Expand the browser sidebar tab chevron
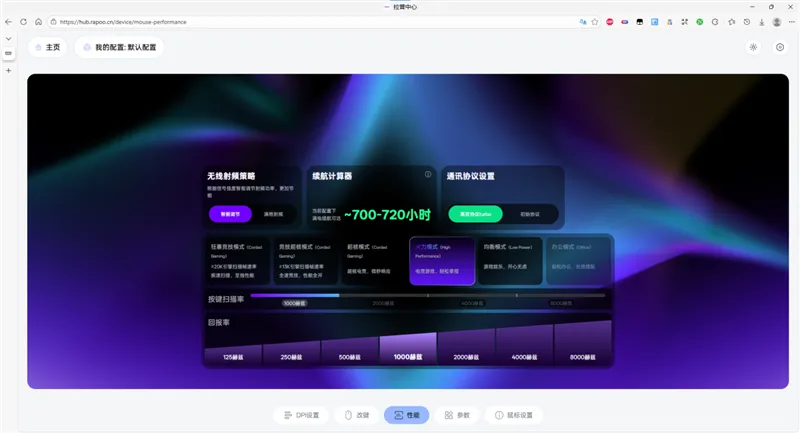The width and height of the screenshot is (800, 433). click(9, 38)
